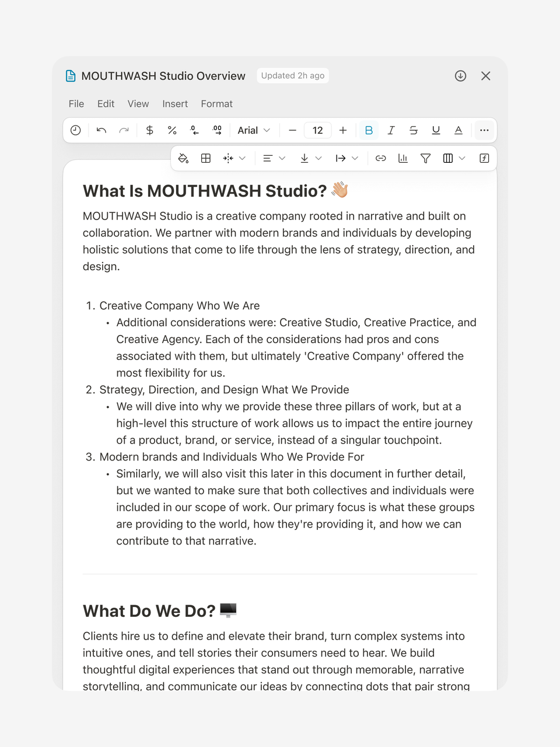The image size is (560, 747).
Task: Insert a link
Action: coord(381,158)
